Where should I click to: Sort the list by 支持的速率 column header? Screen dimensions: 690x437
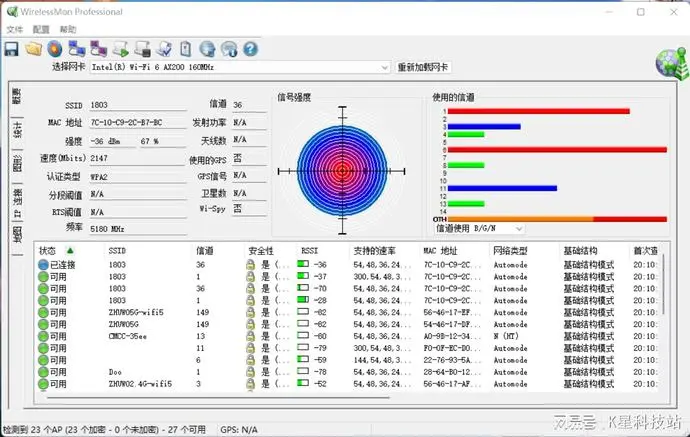[x=374, y=250]
